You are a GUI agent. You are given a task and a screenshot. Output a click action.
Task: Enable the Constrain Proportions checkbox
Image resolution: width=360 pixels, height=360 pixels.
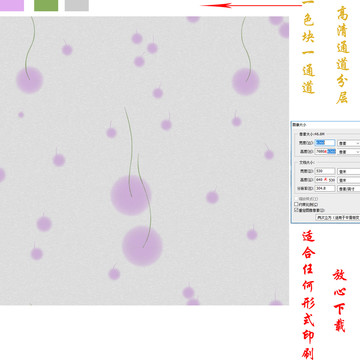[x=296, y=204]
